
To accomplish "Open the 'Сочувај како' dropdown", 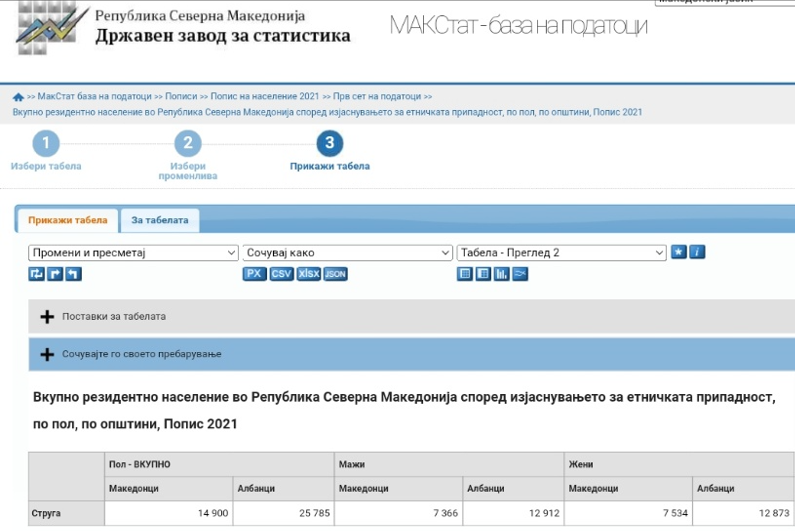I will 347,253.
